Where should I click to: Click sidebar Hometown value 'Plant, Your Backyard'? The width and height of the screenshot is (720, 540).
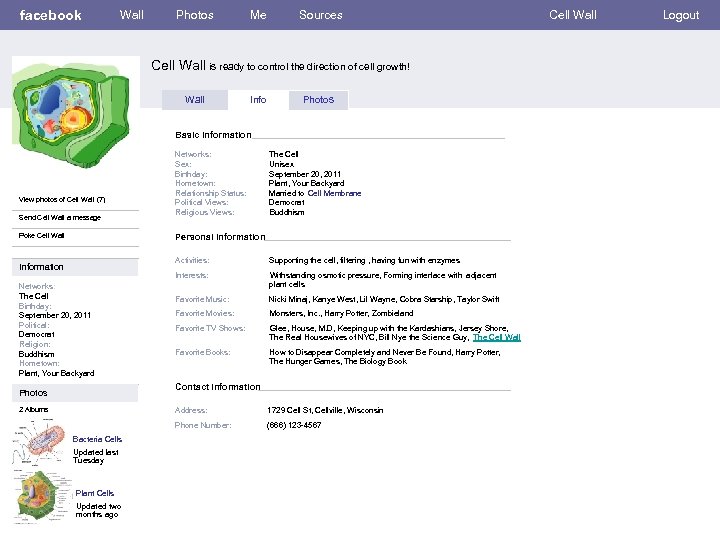(56, 373)
